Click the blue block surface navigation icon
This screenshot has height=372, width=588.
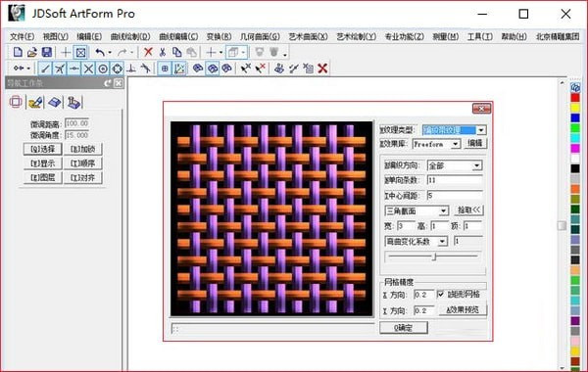[55, 102]
